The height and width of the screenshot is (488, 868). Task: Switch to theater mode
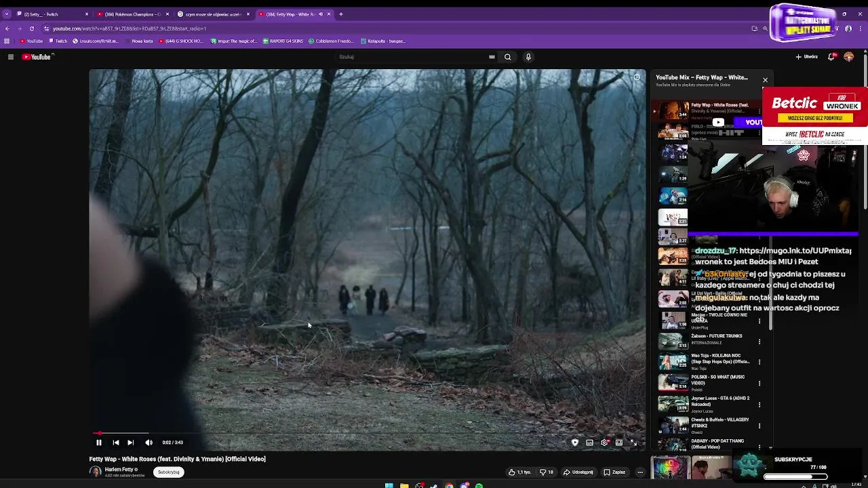pyautogui.click(x=619, y=443)
